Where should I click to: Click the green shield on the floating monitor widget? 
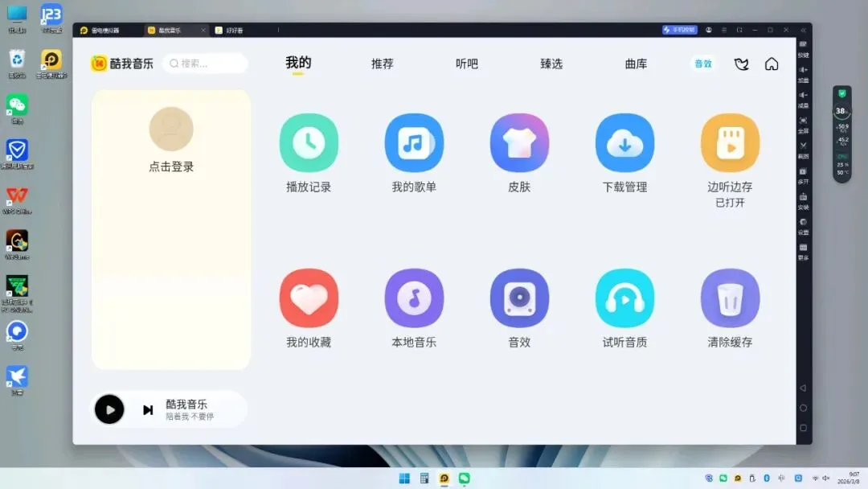point(842,93)
